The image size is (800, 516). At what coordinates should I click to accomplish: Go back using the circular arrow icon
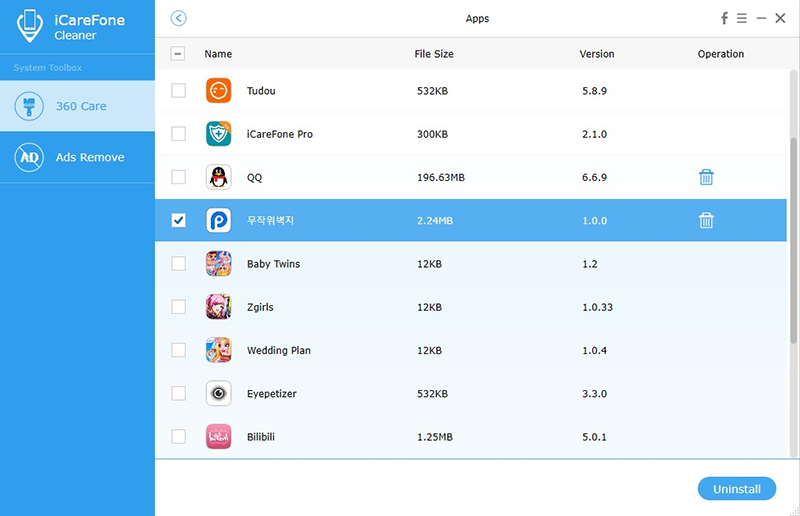point(179,18)
